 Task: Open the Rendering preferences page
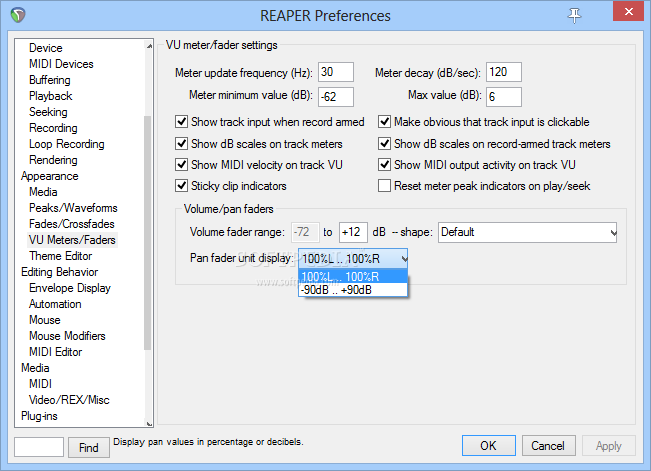point(53,160)
